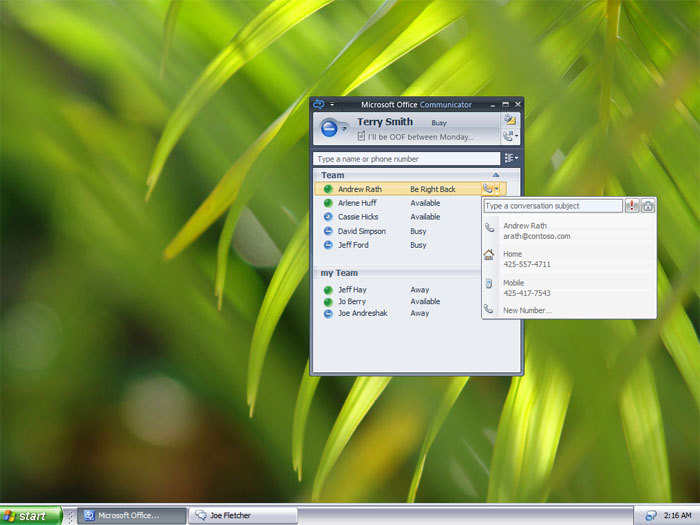The height and width of the screenshot is (525, 700).
Task: Click the handset icon beside New Number
Action: pyautogui.click(x=489, y=309)
